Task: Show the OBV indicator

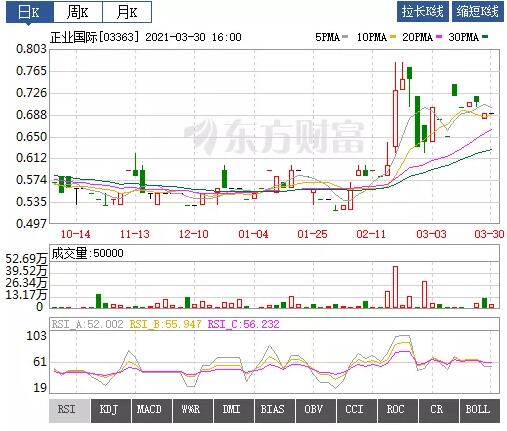Action: (x=316, y=411)
